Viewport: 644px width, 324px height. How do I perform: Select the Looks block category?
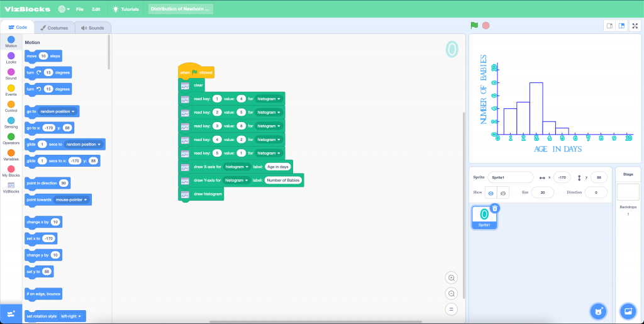(x=11, y=58)
